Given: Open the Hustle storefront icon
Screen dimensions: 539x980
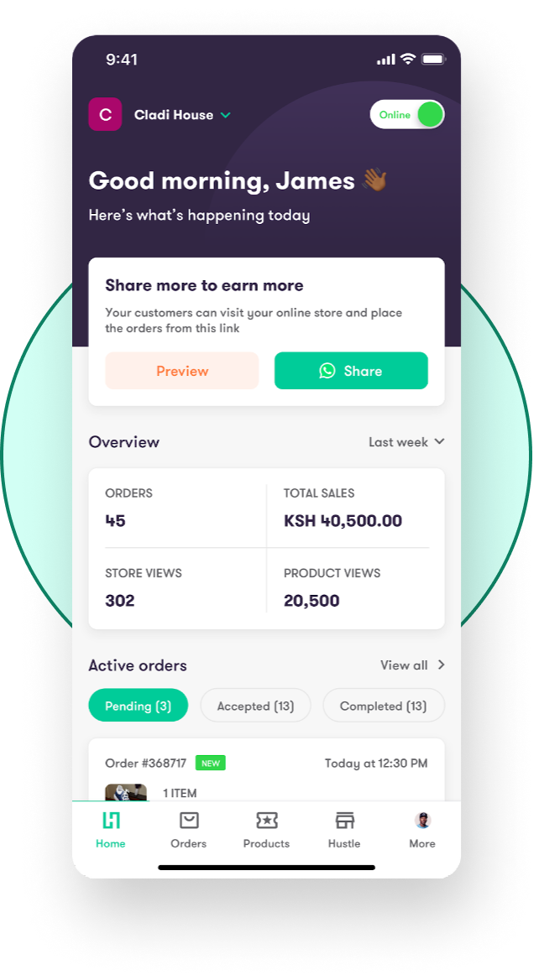Looking at the screenshot, I should 344,821.
